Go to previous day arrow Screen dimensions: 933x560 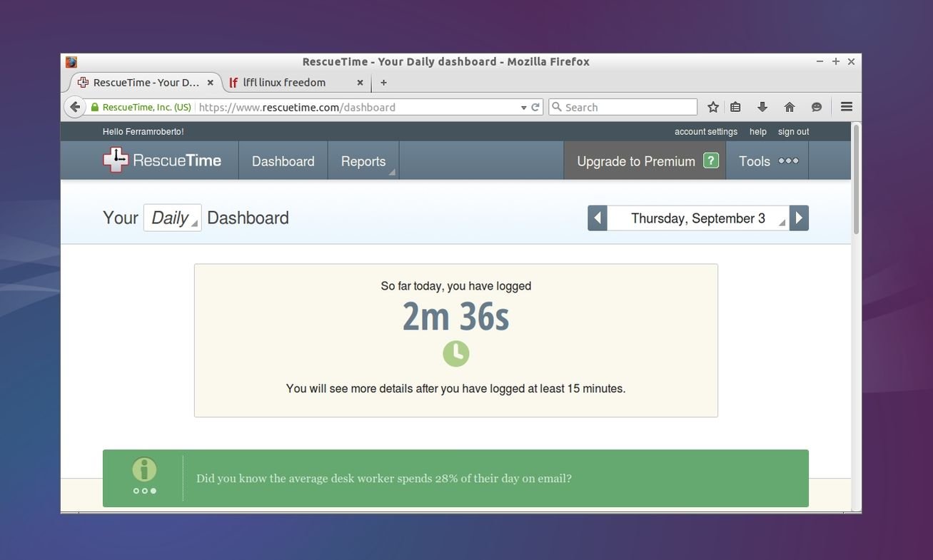tap(597, 218)
